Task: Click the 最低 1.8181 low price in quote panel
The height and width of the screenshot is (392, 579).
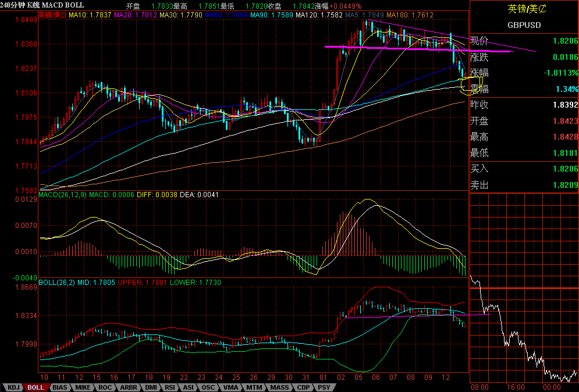Action: tap(524, 152)
